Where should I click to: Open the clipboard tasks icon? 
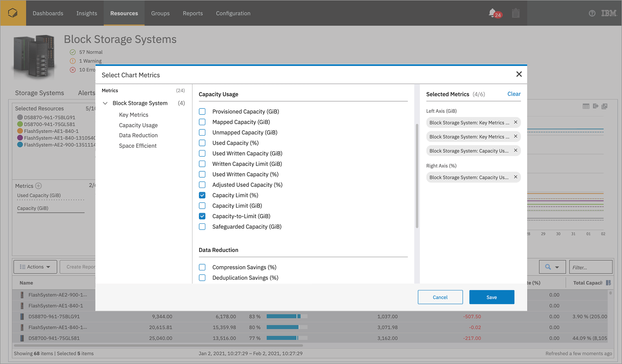516,13
